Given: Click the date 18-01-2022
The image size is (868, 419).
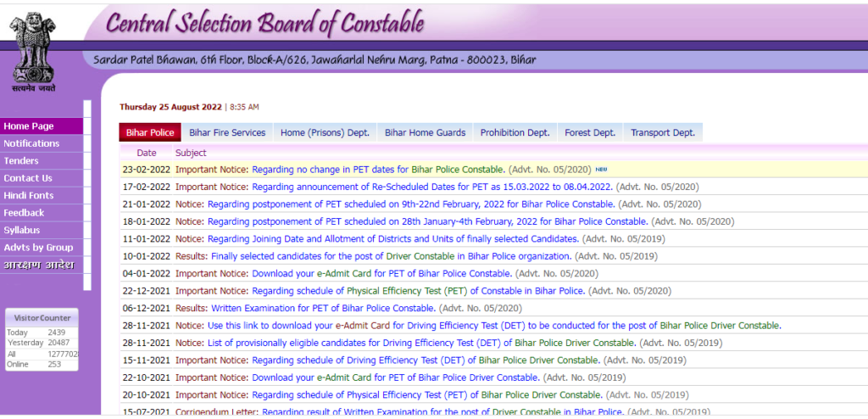Looking at the screenshot, I should coord(146,221).
